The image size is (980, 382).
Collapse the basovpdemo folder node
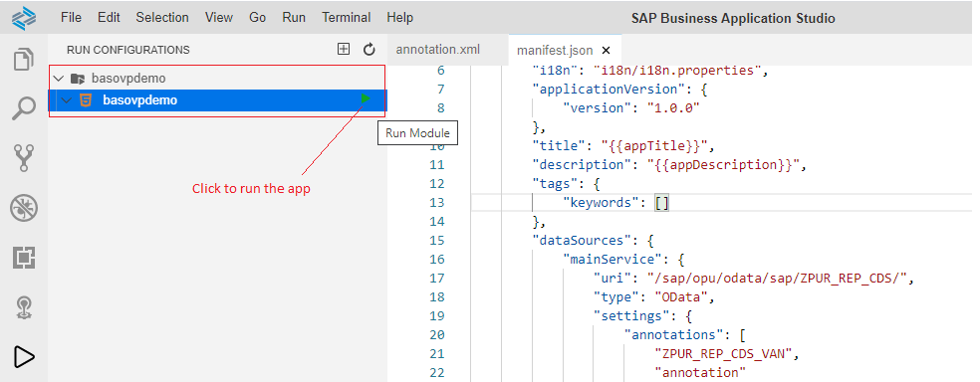point(59,79)
